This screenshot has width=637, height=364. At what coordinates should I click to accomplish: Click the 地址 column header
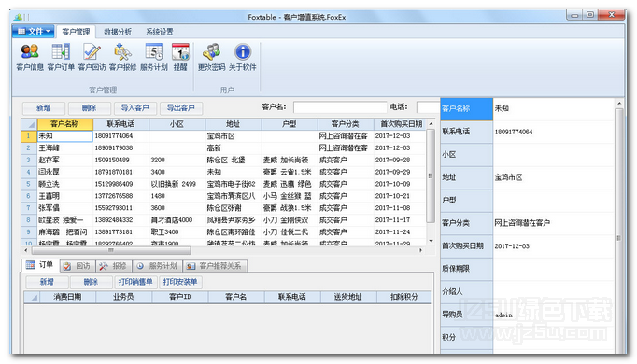coord(234,124)
